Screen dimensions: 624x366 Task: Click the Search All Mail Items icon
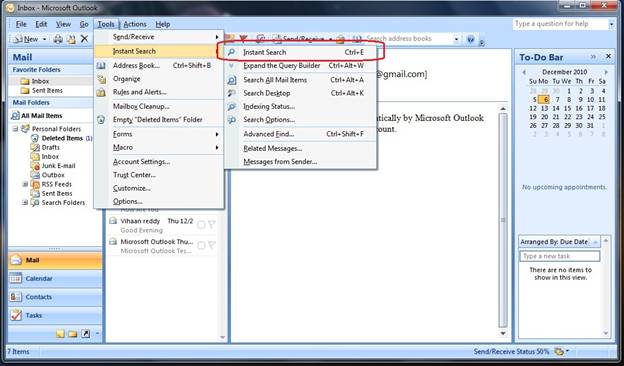(x=232, y=80)
